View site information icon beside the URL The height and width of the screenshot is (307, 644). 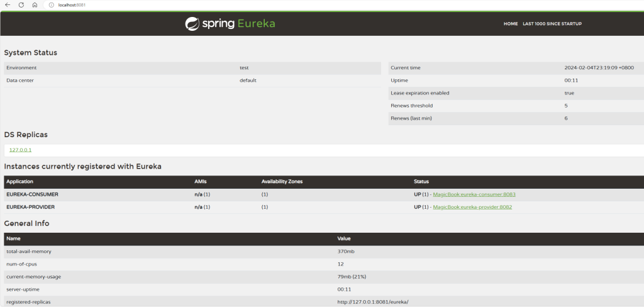click(x=51, y=5)
